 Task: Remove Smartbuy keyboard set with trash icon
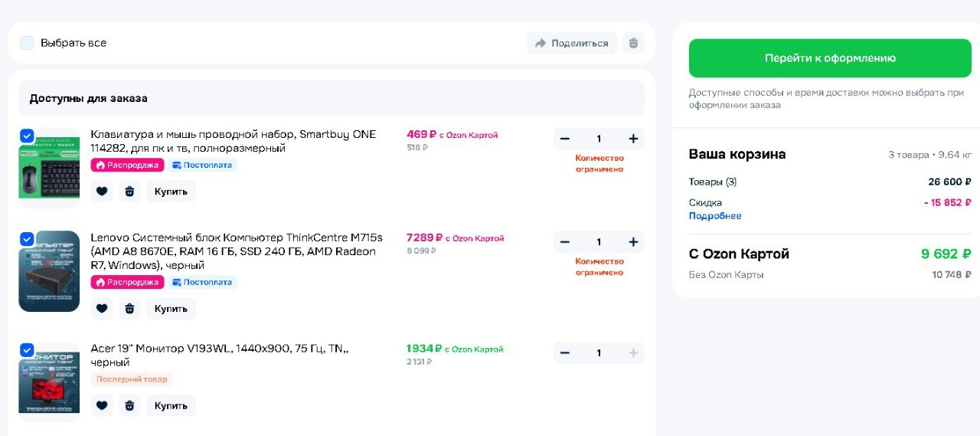[x=129, y=192]
